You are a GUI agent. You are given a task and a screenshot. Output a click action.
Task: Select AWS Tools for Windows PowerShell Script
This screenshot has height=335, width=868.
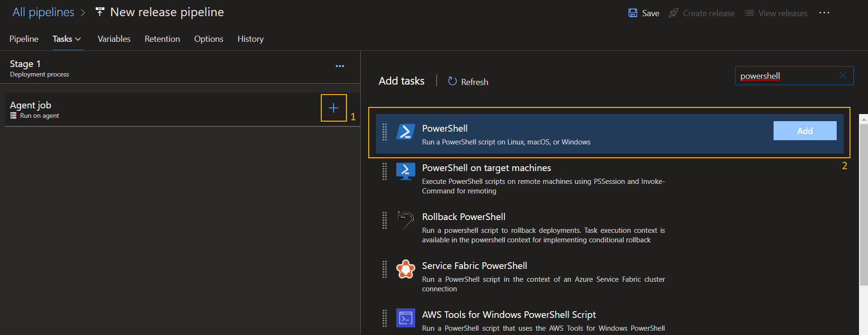point(509,315)
